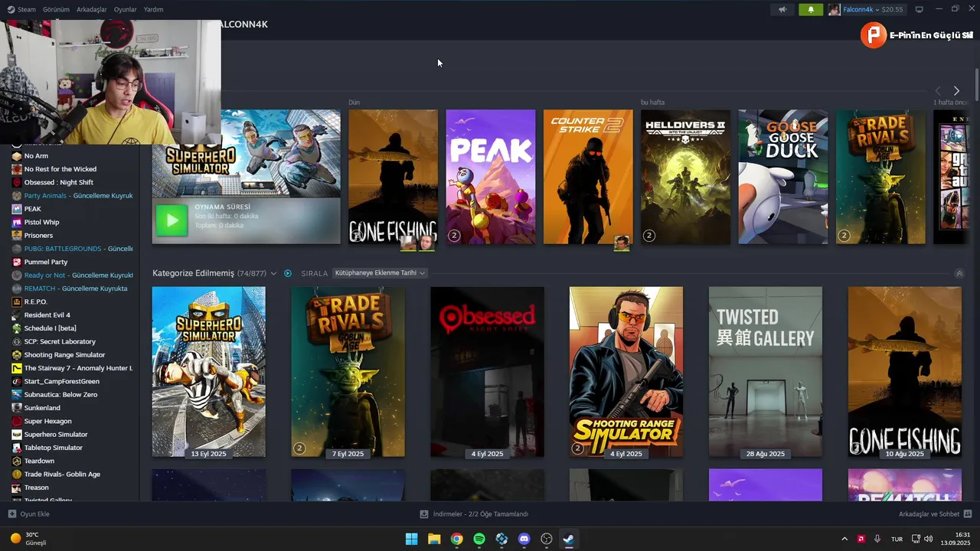
Task: Click the Super Hexagon icon in sidebar
Action: coord(17,421)
